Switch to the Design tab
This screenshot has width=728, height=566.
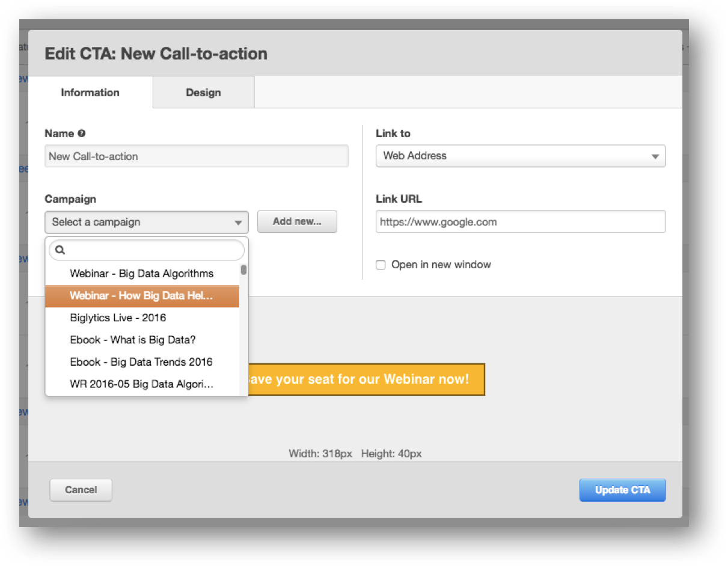[x=203, y=93]
